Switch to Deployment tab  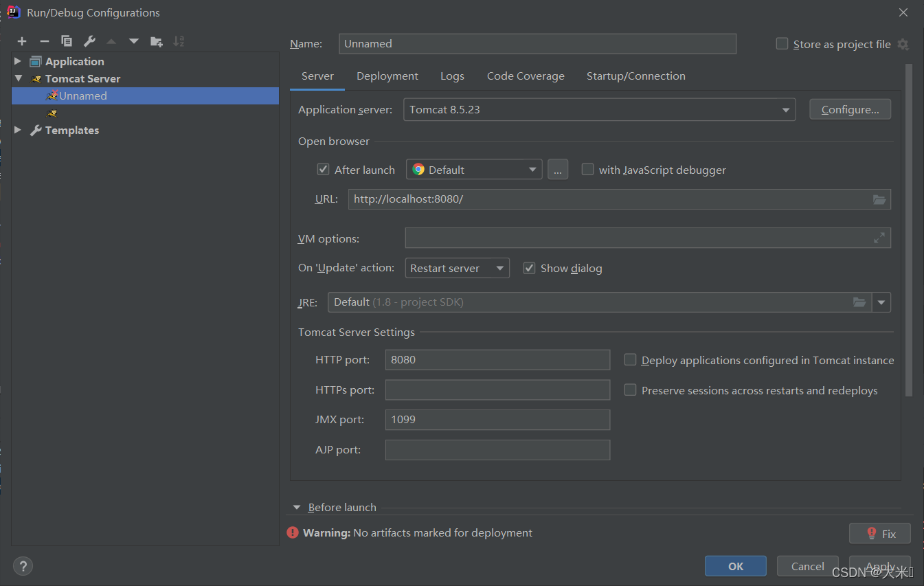[x=387, y=76]
